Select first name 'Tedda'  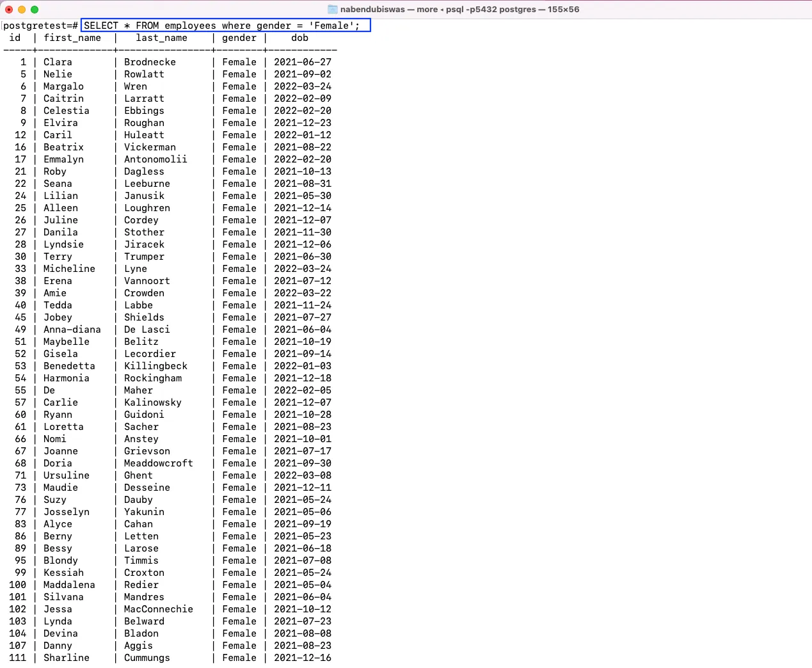tap(58, 305)
